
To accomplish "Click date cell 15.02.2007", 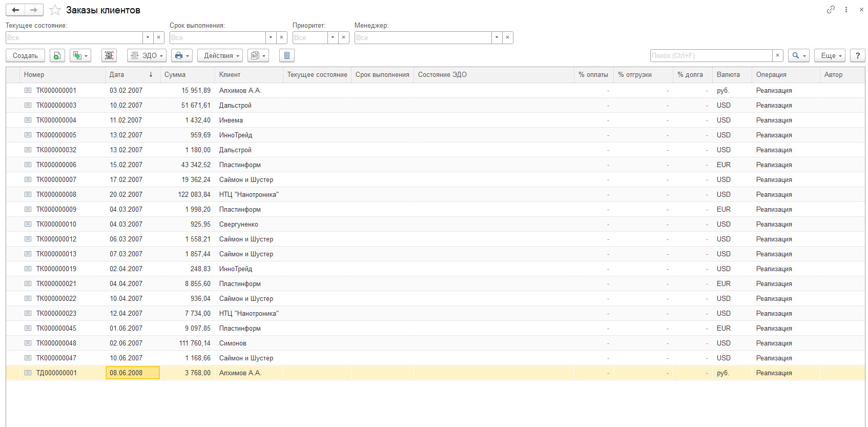I will click(126, 165).
